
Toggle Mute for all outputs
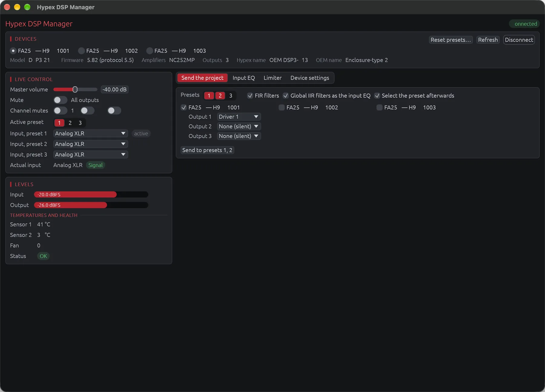(60, 100)
